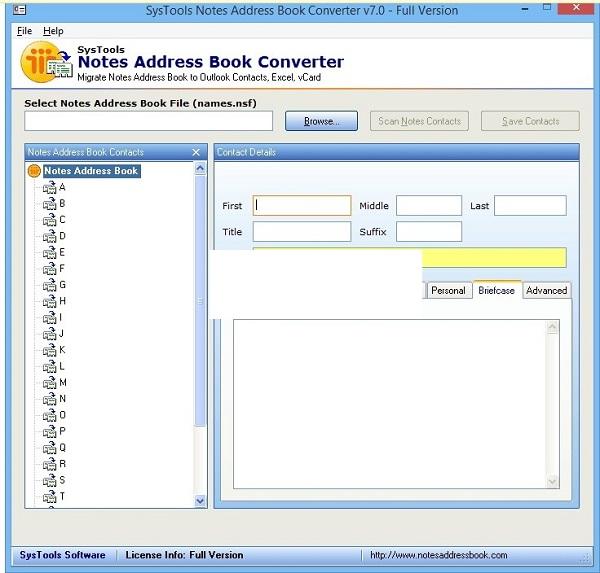The height and width of the screenshot is (573, 600).
Task: Open the File menu
Action: tap(24, 31)
